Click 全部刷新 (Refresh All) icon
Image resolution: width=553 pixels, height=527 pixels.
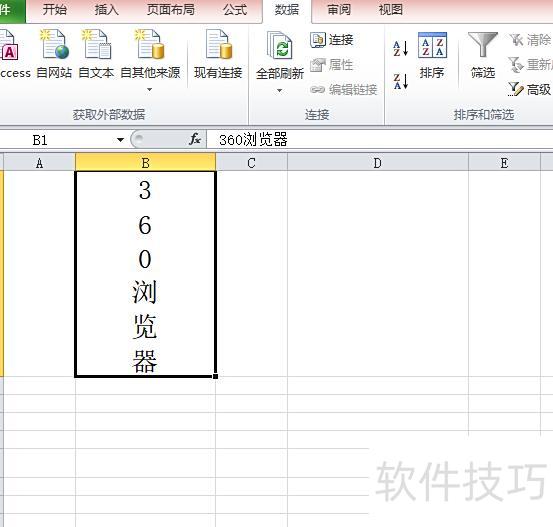pyautogui.click(x=280, y=45)
